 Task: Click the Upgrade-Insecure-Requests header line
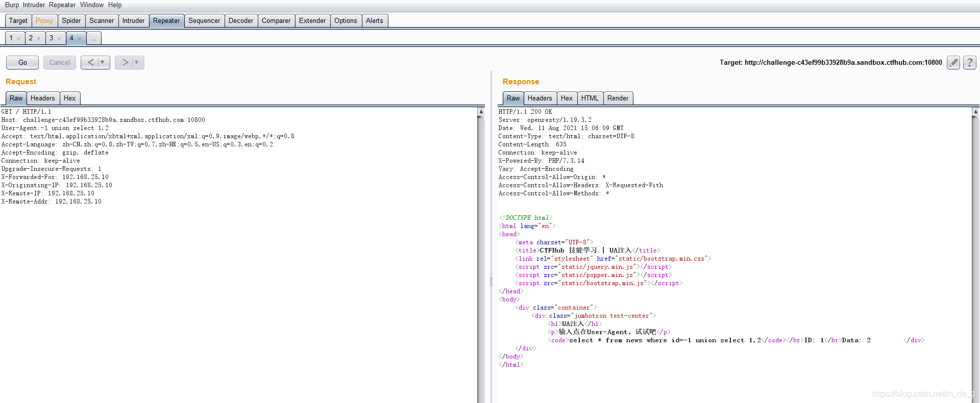[51, 169]
